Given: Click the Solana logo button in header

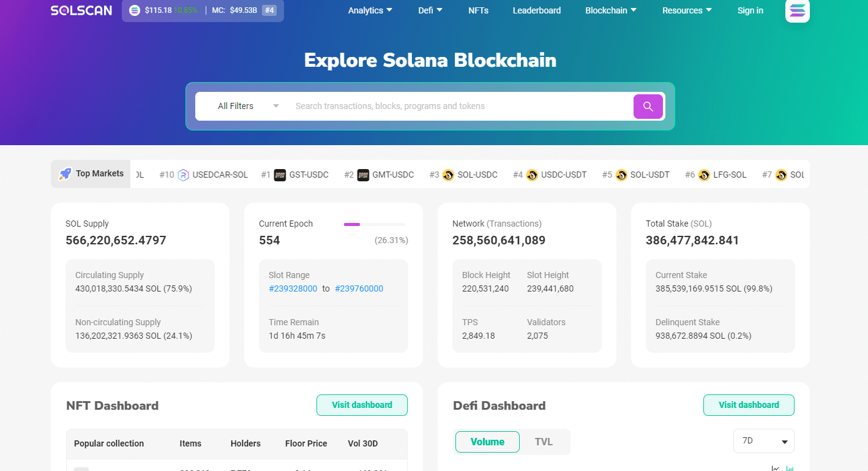Looking at the screenshot, I should [797, 10].
